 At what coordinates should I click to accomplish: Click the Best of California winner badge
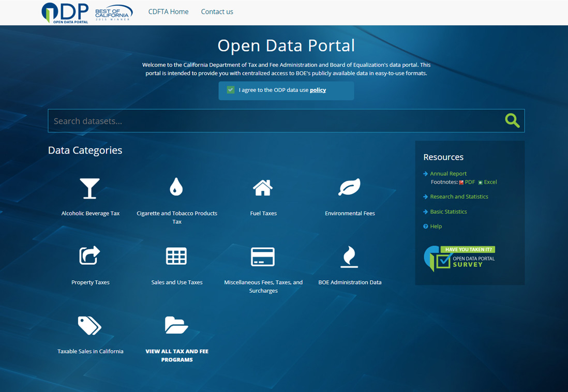point(113,13)
